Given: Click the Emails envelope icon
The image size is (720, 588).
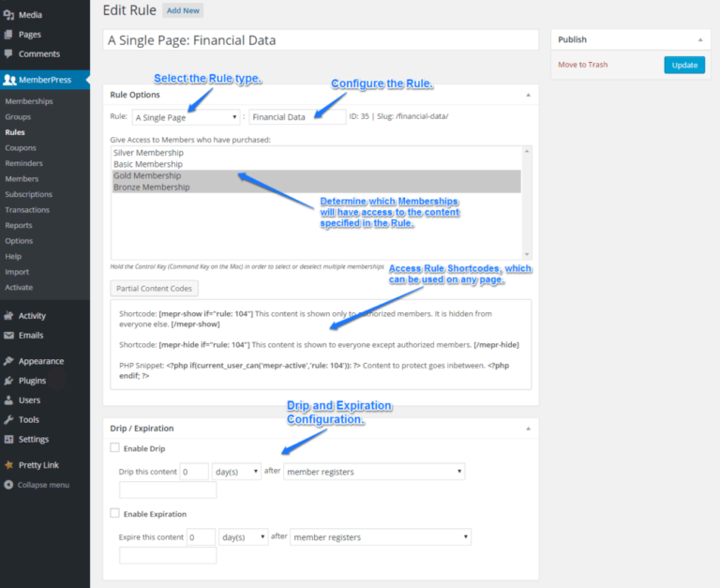Looking at the screenshot, I should (8, 336).
